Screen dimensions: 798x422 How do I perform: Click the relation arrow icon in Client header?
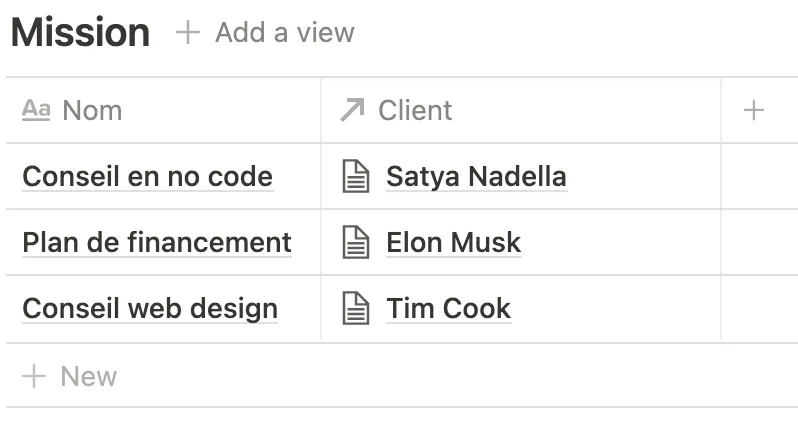pos(353,110)
